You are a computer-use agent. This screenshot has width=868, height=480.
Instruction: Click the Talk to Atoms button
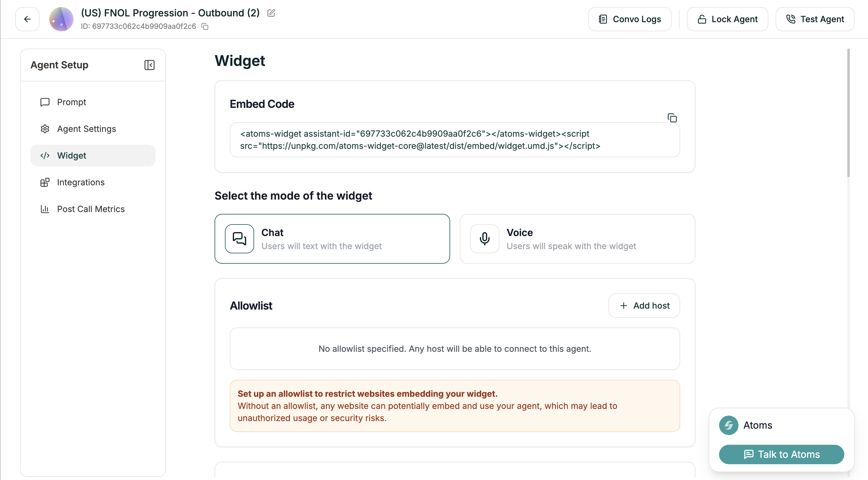click(781, 454)
